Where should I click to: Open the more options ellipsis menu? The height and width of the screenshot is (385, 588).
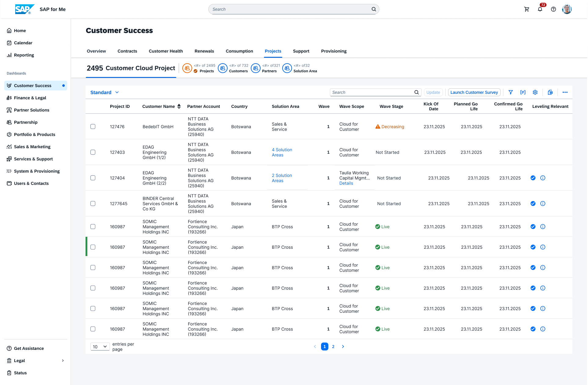[x=565, y=92]
